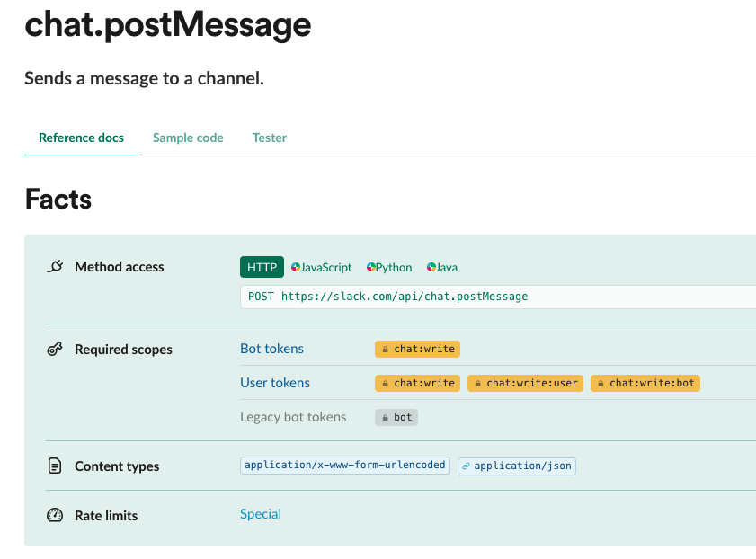Click the chat.postMessage page title
Screen dimensions: 756x559
(x=168, y=24)
